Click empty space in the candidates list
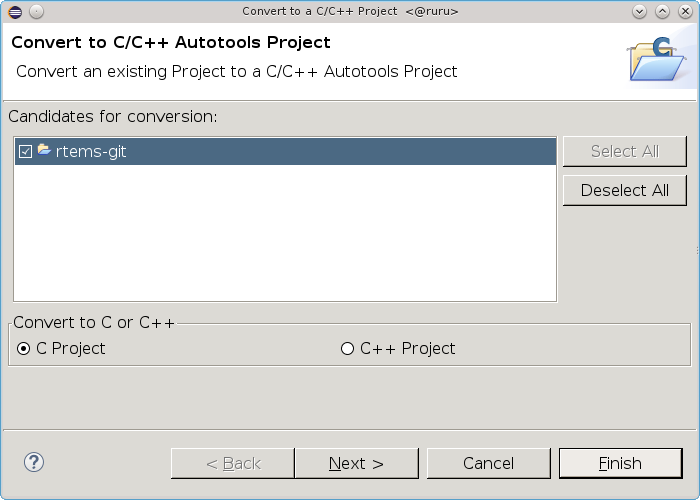700x500 pixels. tap(285, 235)
